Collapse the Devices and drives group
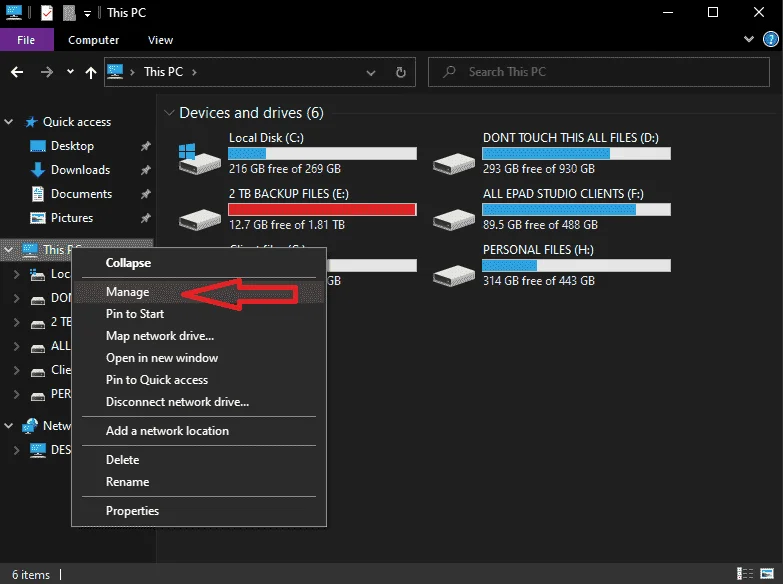The width and height of the screenshot is (783, 584). click(169, 113)
